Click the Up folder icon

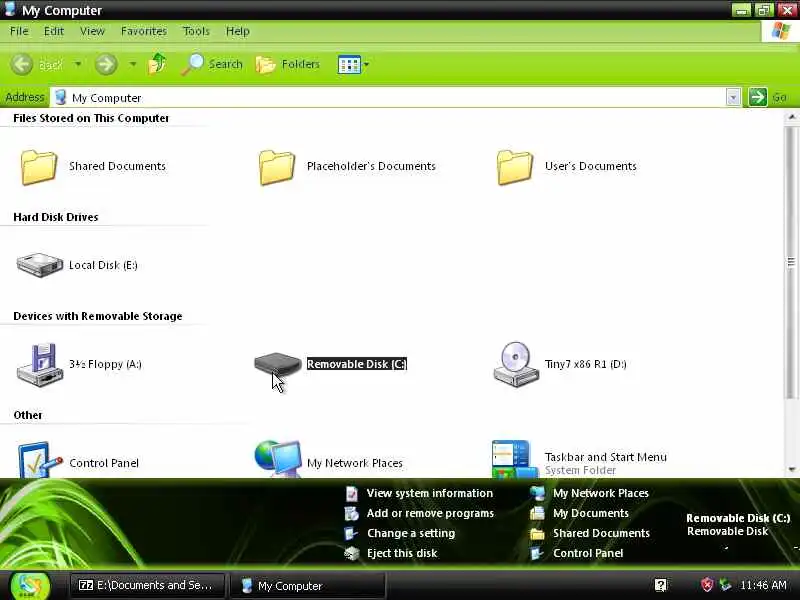pyautogui.click(x=157, y=64)
